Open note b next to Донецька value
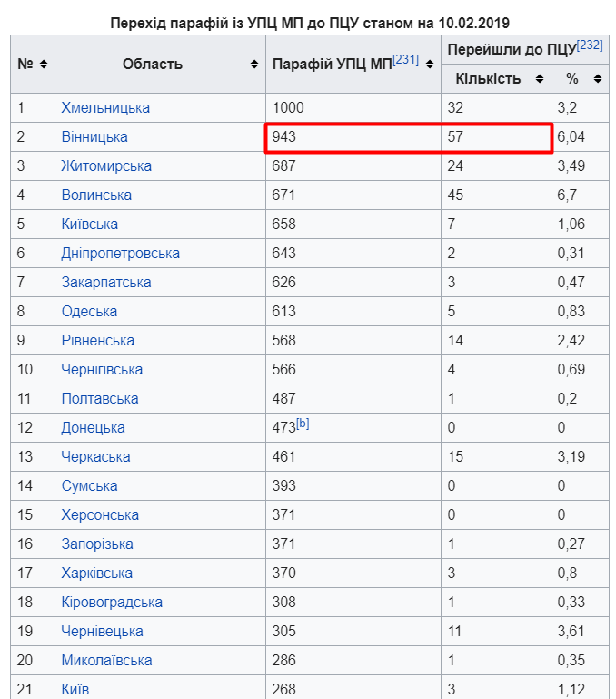The image size is (616, 699). (x=303, y=423)
